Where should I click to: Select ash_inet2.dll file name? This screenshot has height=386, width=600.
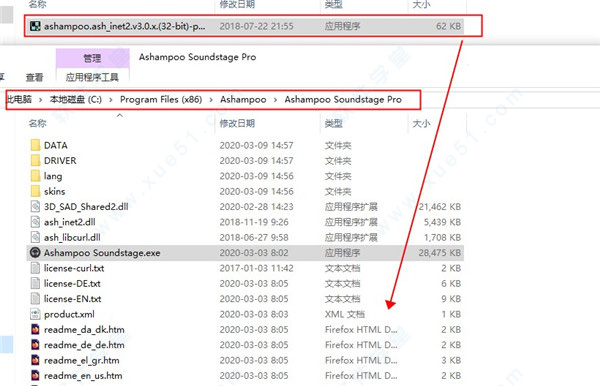point(70,222)
